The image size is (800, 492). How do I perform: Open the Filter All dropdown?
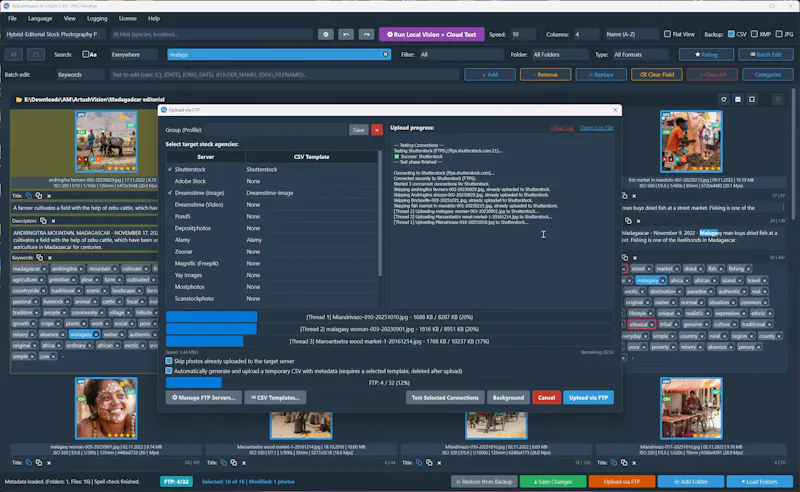[x=461, y=54]
